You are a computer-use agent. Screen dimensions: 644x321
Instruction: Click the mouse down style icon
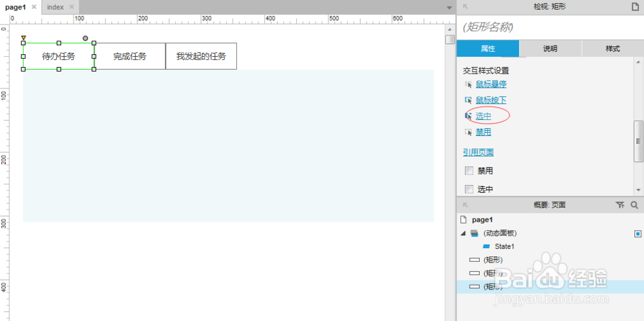(468, 101)
